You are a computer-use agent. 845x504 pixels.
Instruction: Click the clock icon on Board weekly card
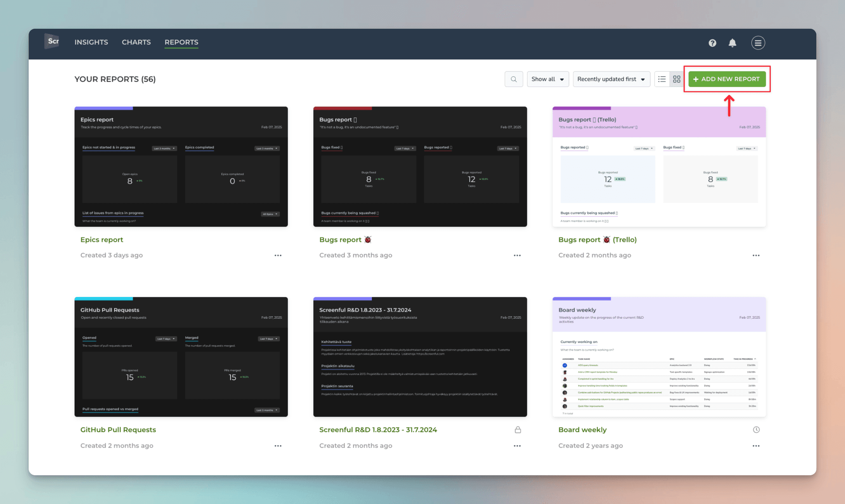(x=756, y=429)
